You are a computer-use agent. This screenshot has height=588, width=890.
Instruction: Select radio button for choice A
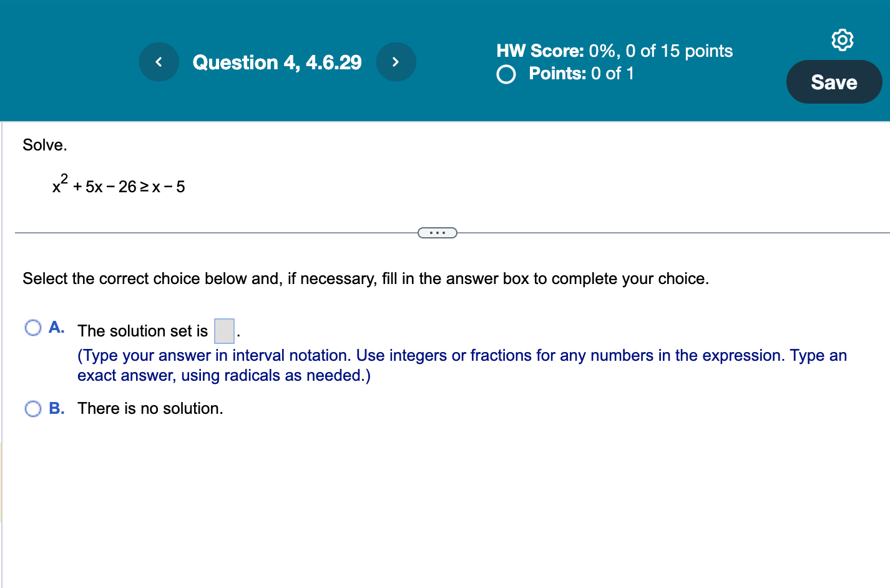point(32,327)
